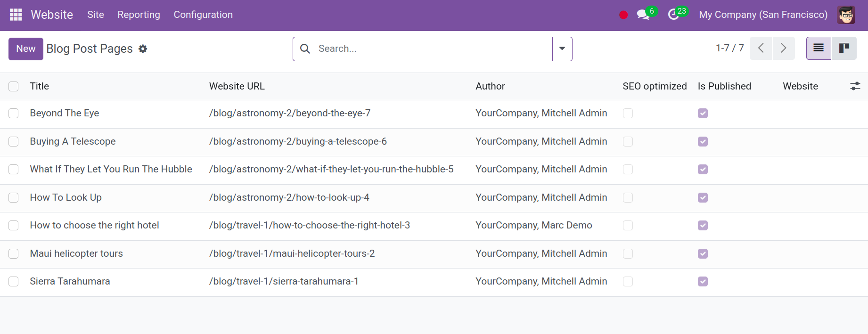Switch to list view
The width and height of the screenshot is (868, 334).
[819, 48]
